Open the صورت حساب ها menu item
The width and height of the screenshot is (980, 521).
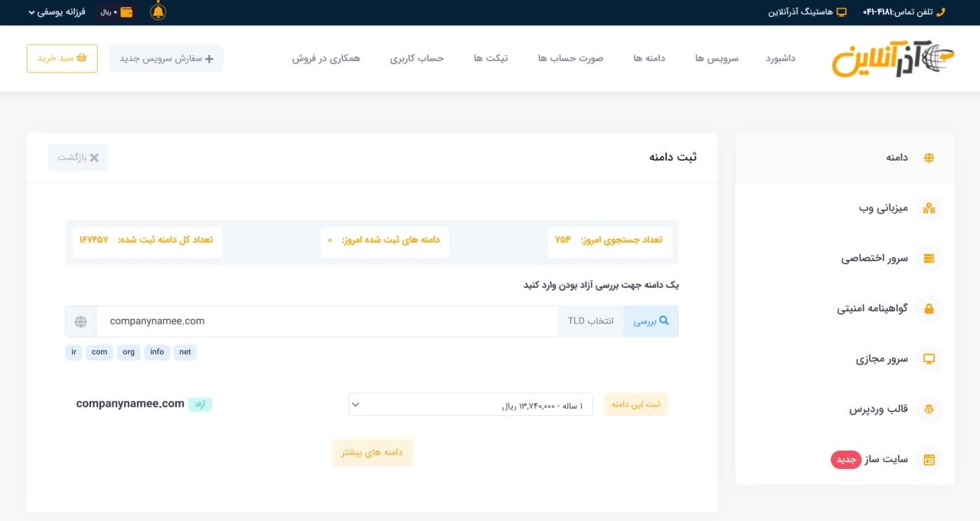(570, 58)
